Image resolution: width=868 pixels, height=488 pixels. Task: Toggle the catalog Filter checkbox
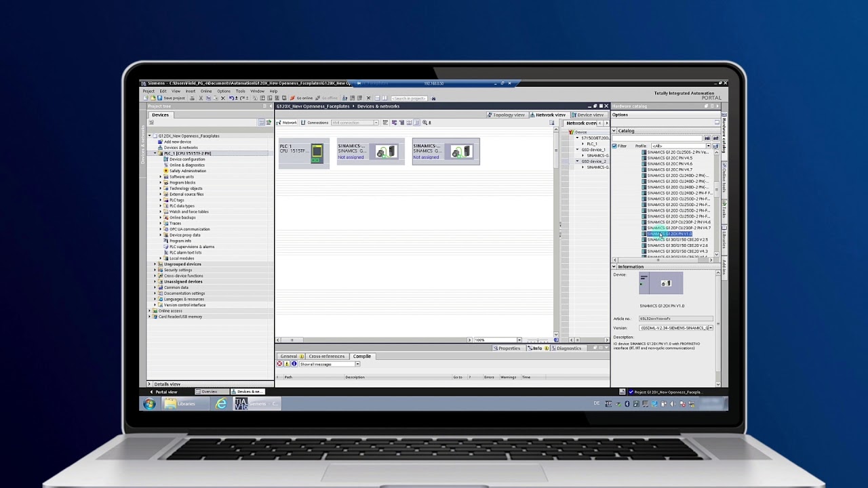pos(614,146)
